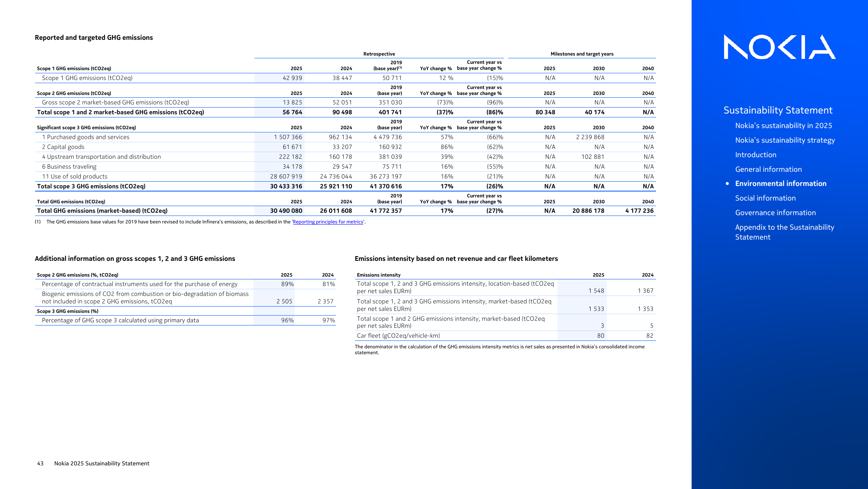This screenshot has width=868, height=489.
Task: Click primary data percentage 96%
Action: pos(287,320)
